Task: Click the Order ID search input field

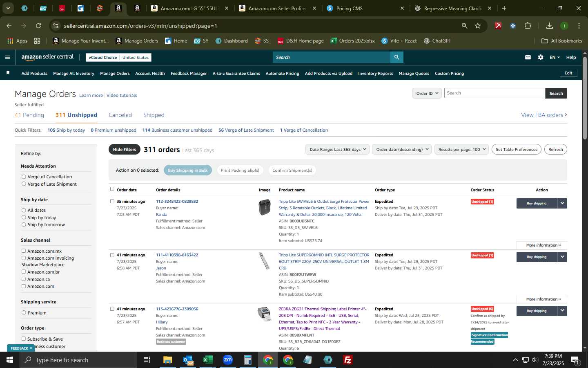Action: point(494,93)
